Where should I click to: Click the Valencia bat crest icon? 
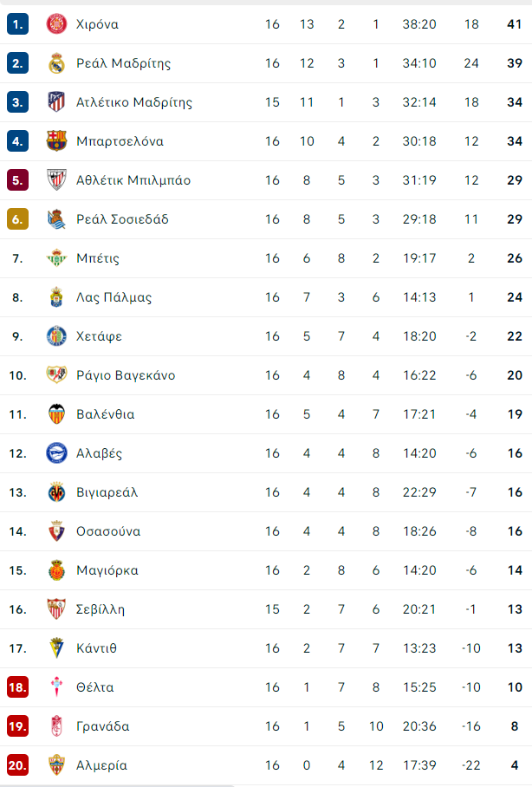click(56, 414)
